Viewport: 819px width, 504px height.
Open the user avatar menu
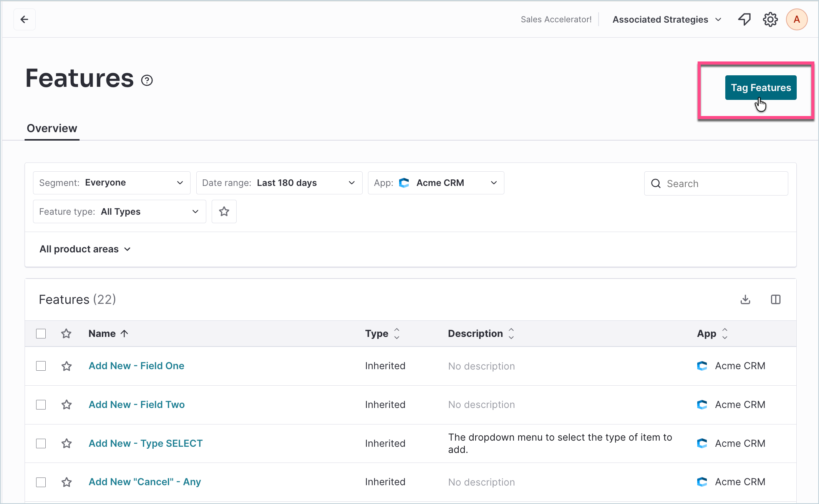tap(797, 19)
